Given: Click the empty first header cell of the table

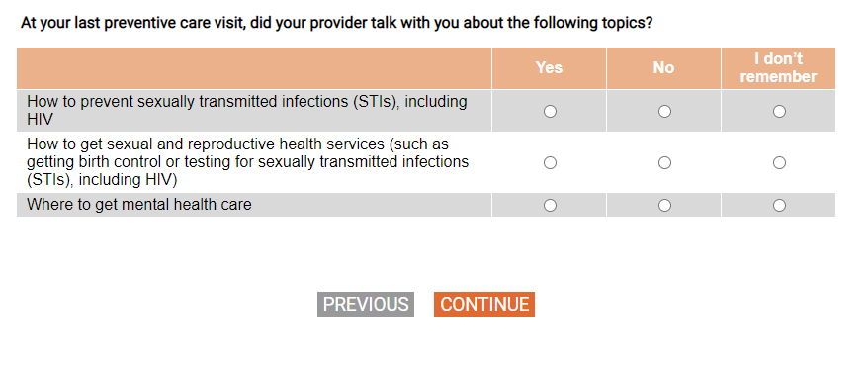Looking at the screenshot, I should pos(254,68).
